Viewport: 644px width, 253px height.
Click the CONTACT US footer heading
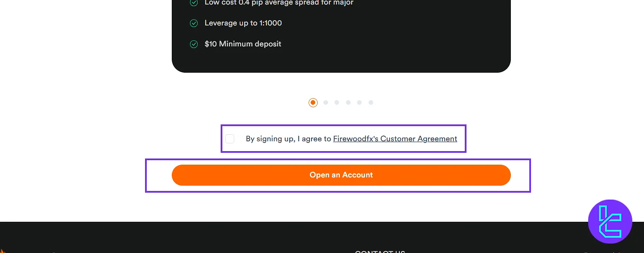380,251
